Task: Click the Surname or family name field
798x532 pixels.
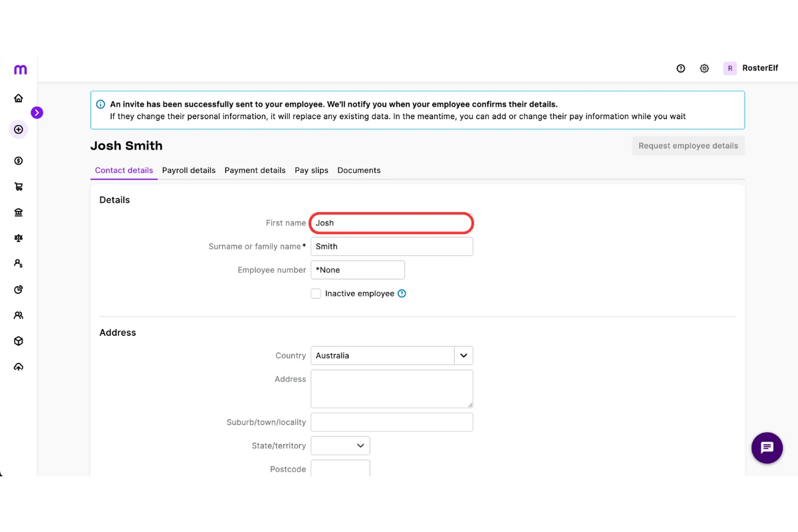Action: pyautogui.click(x=392, y=246)
